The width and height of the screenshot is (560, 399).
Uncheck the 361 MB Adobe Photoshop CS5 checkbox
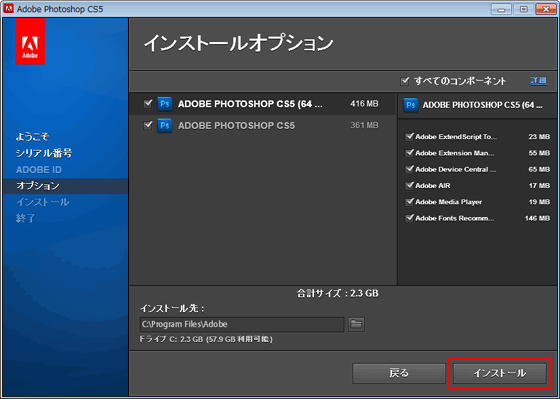pos(148,126)
